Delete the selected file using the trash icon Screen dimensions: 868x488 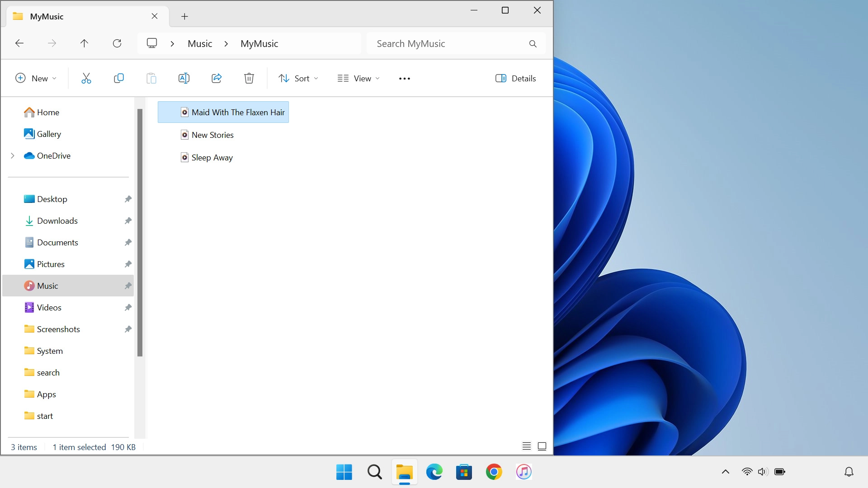point(249,78)
